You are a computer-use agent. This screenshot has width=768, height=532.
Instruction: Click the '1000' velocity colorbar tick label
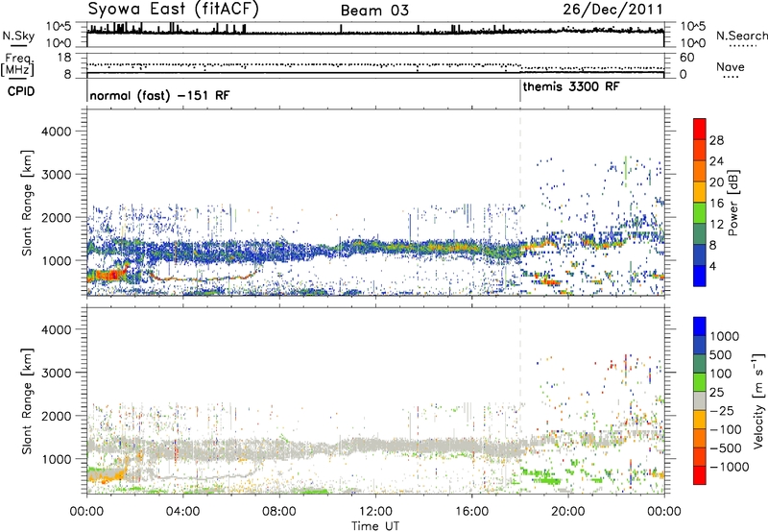click(x=725, y=336)
